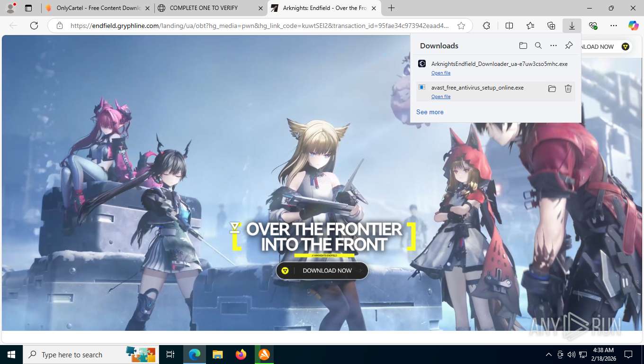Click See more in Downloads panel

pos(430,112)
